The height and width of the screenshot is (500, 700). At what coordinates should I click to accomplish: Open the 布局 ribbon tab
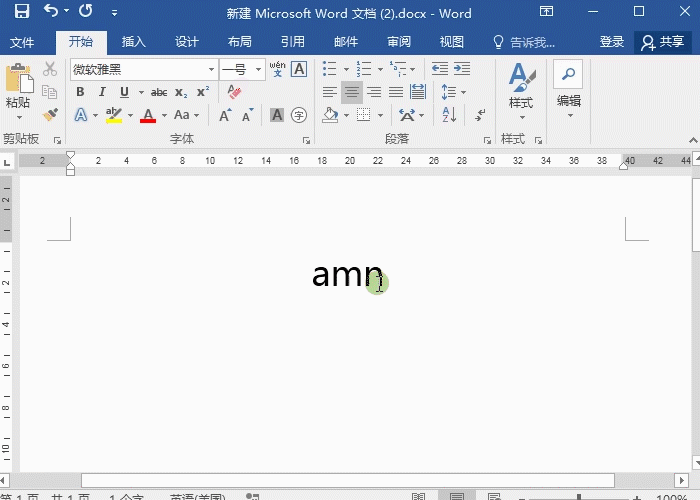click(x=239, y=42)
